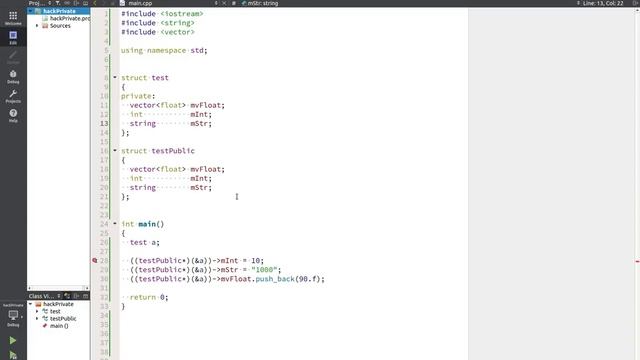
Task: Click line number 13 in gutter
Action: point(104,123)
